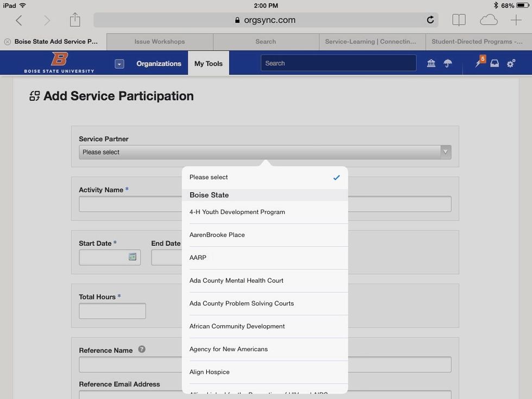Click the small dropdown arrow beside the B logo
532x399 pixels.
[118, 62]
